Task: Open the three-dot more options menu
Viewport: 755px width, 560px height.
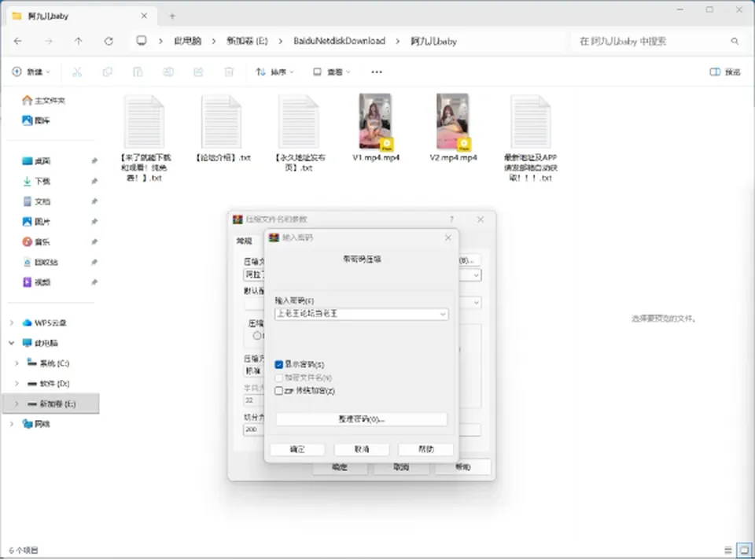Action: (377, 72)
